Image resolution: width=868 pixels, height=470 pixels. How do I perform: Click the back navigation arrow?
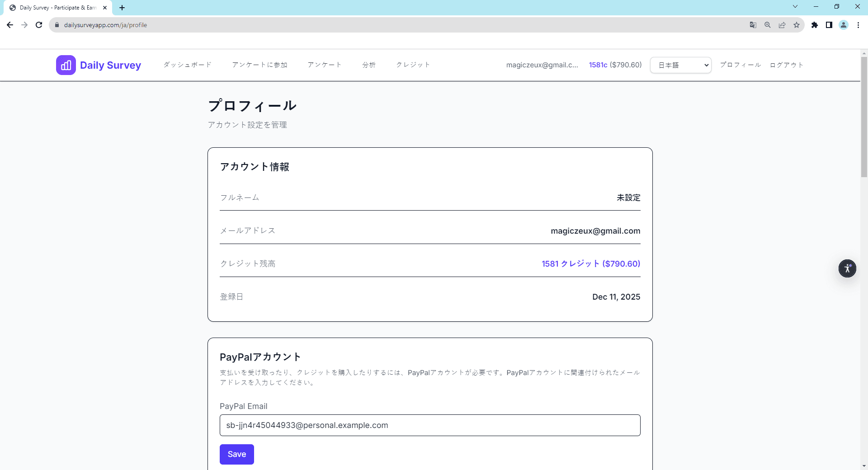pos(10,25)
